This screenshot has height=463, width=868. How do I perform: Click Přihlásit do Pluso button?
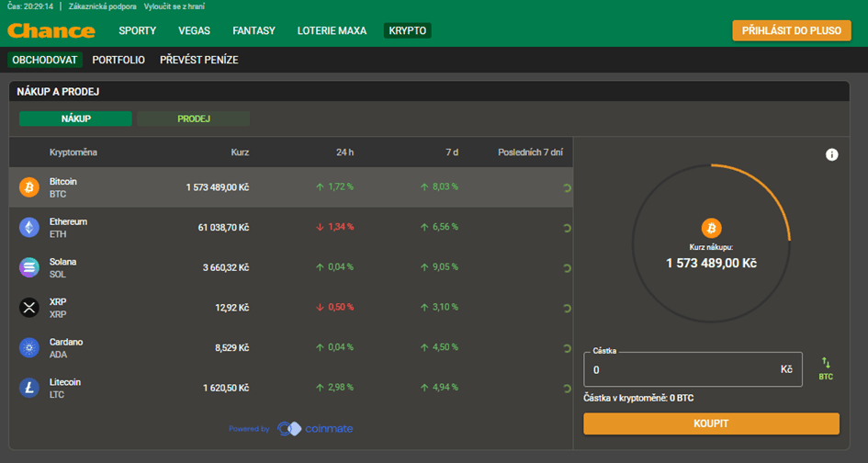click(792, 30)
